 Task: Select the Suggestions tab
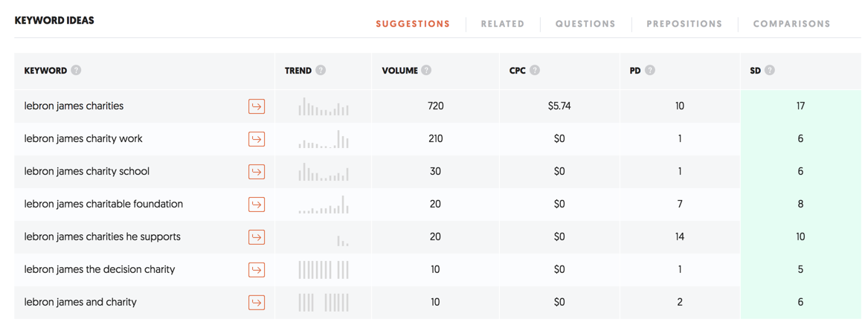tap(413, 24)
